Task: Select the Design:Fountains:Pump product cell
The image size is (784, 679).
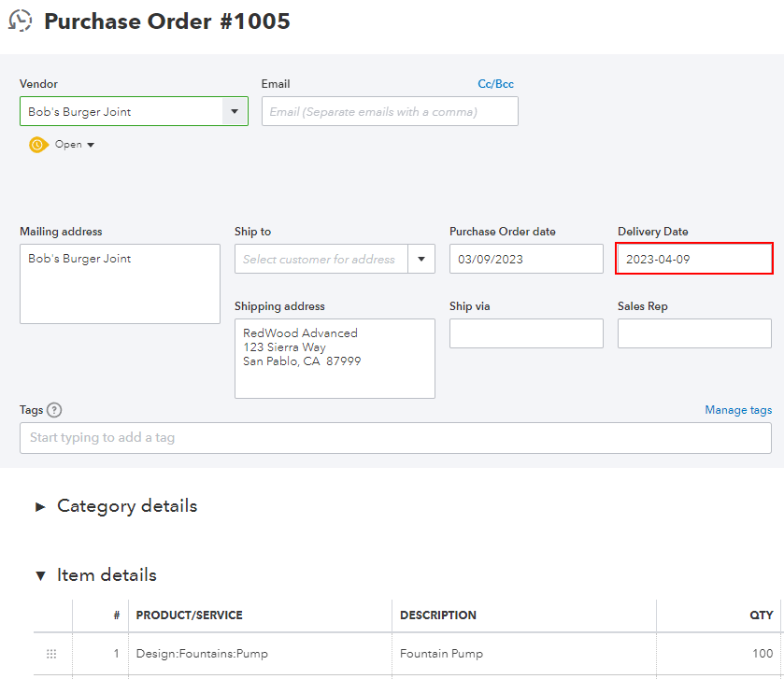Action: click(x=260, y=654)
